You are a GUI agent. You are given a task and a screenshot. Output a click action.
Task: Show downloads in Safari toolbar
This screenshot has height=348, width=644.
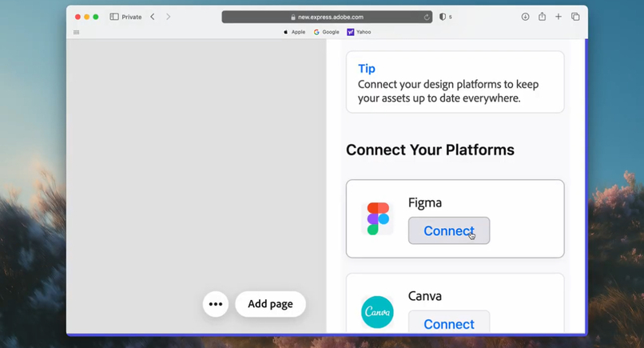(x=525, y=17)
